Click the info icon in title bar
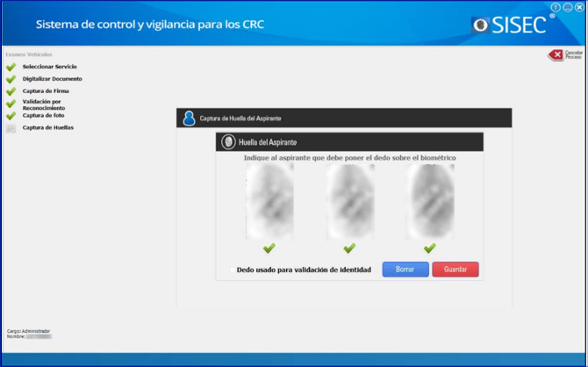This screenshot has width=588, height=367. coord(556,7)
